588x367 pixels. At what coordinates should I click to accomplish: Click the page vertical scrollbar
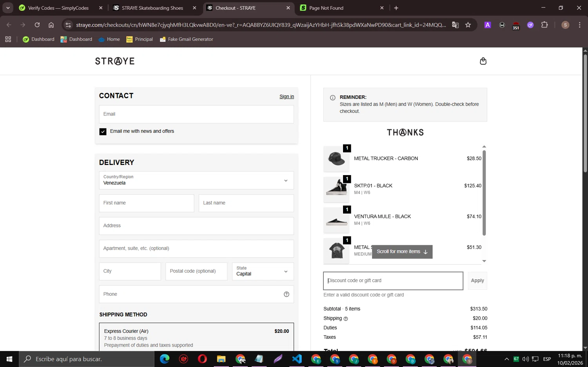pos(585,114)
